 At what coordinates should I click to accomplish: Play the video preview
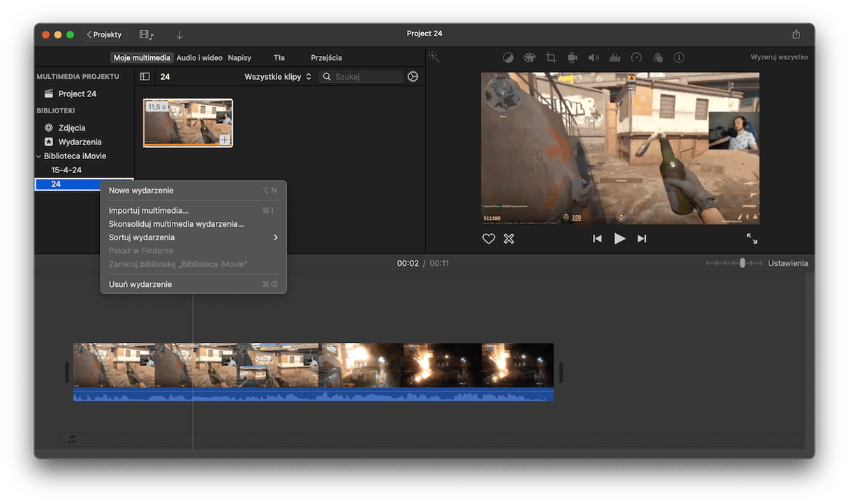[x=619, y=239]
